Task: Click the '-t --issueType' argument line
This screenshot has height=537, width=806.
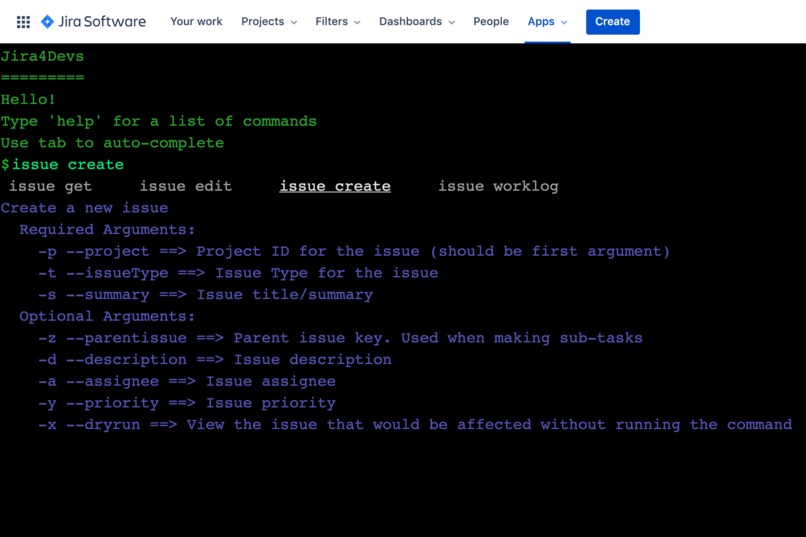Action: [x=238, y=273]
